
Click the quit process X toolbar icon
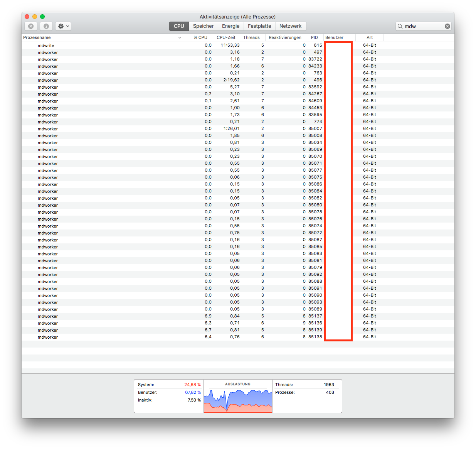click(31, 26)
